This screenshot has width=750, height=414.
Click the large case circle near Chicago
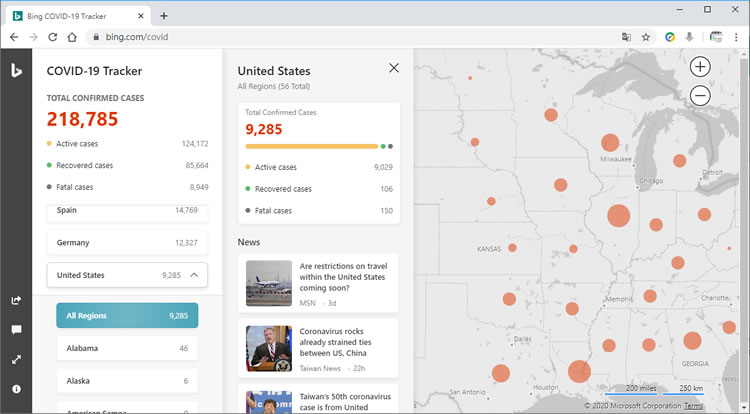pyautogui.click(x=618, y=216)
